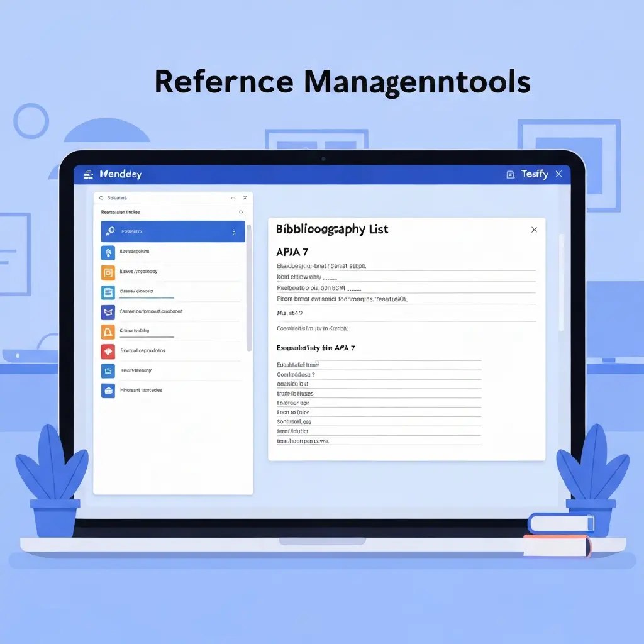Open the vertical dots menu on the selected blue row

tap(234, 232)
